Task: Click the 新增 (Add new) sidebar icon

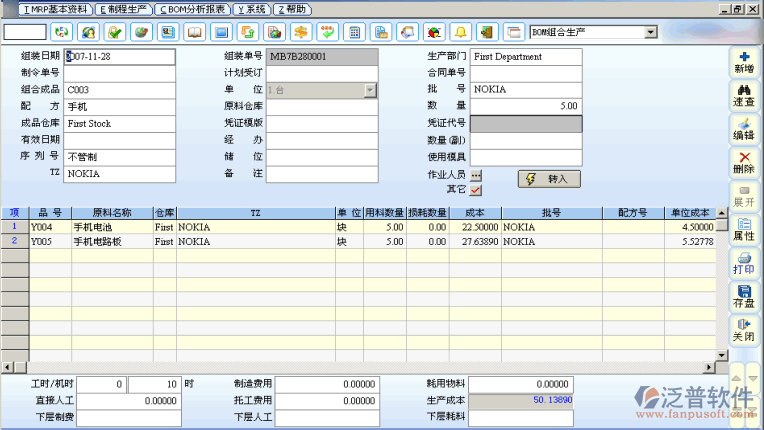Action: coord(743,62)
